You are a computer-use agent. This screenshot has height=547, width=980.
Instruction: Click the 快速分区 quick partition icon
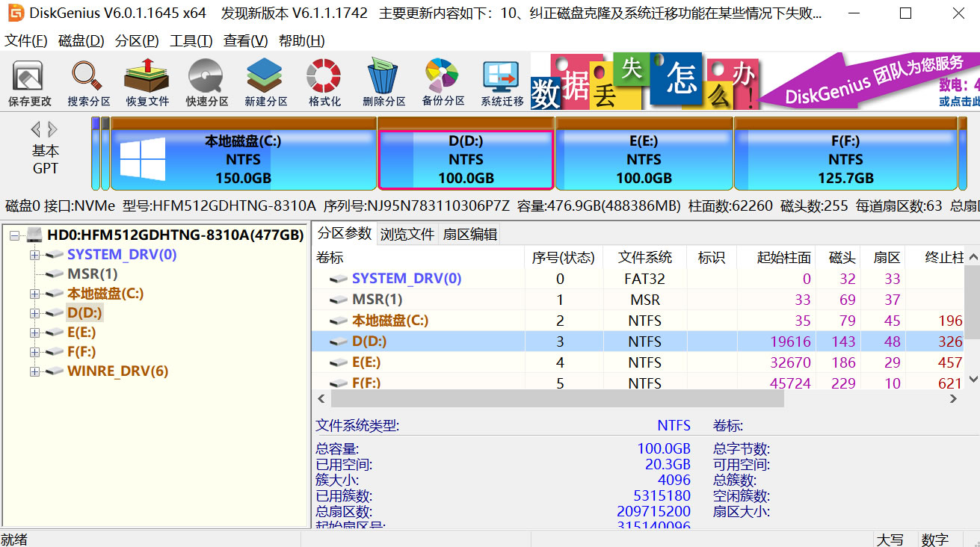pyautogui.click(x=206, y=82)
